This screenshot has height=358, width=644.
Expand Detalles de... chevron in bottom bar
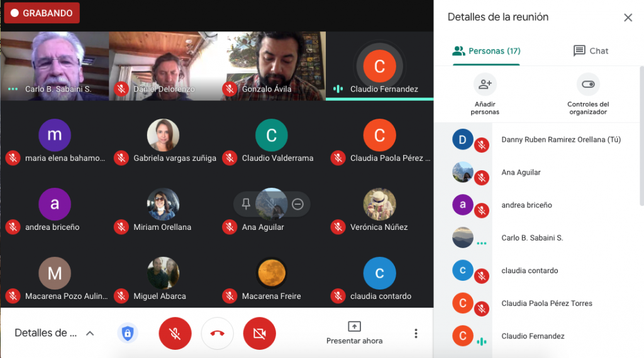coord(90,334)
